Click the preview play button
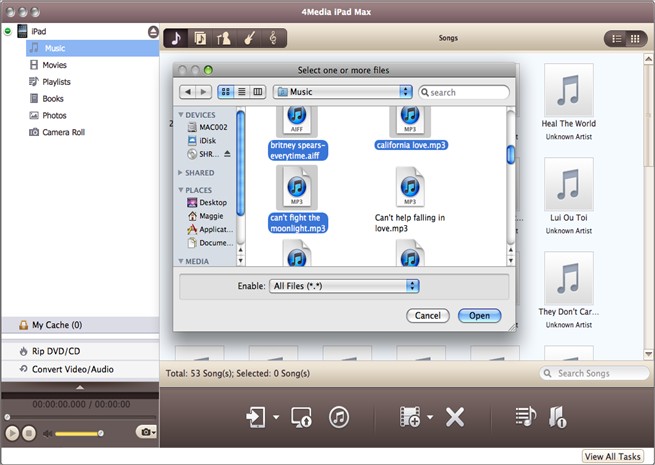Image resolution: width=655 pixels, height=465 pixels. tap(12, 433)
